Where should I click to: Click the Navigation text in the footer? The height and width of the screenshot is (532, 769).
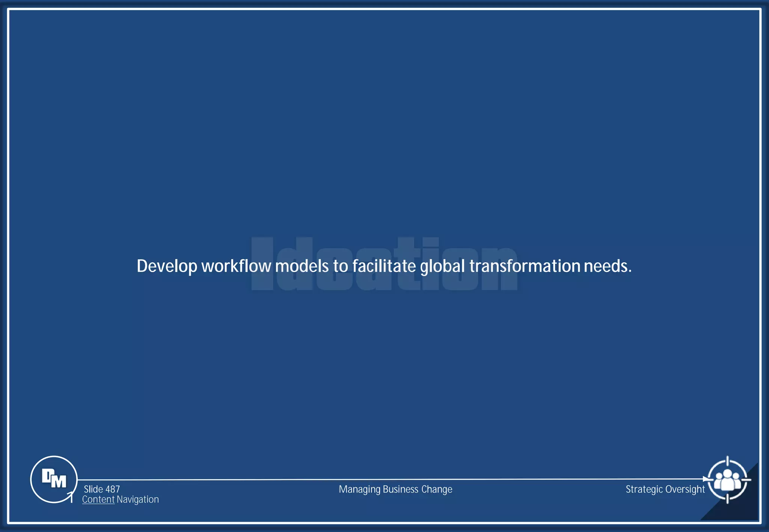click(138, 499)
